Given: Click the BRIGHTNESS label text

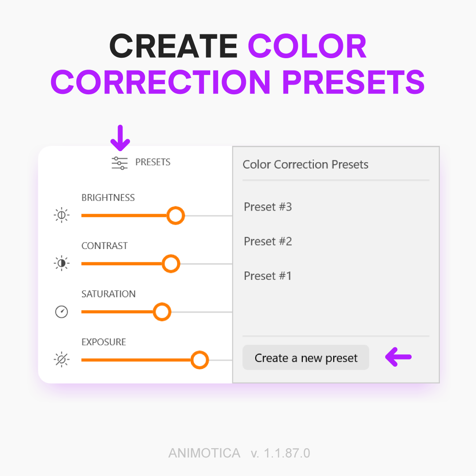Looking at the screenshot, I should [x=108, y=197].
